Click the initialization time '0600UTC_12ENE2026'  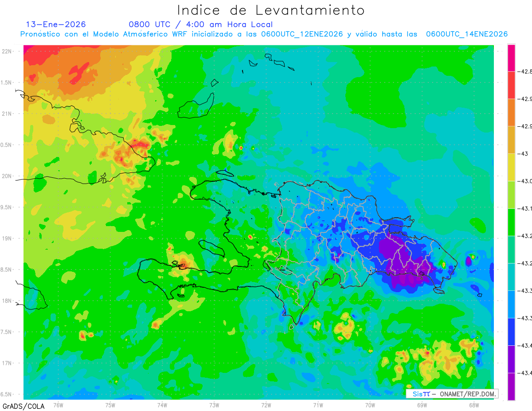[302, 34]
